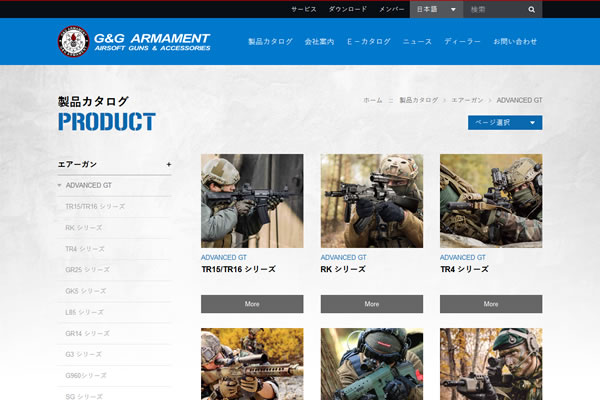Expand the エアーガン sidebar section plus
The height and width of the screenshot is (400, 600).
tap(169, 164)
